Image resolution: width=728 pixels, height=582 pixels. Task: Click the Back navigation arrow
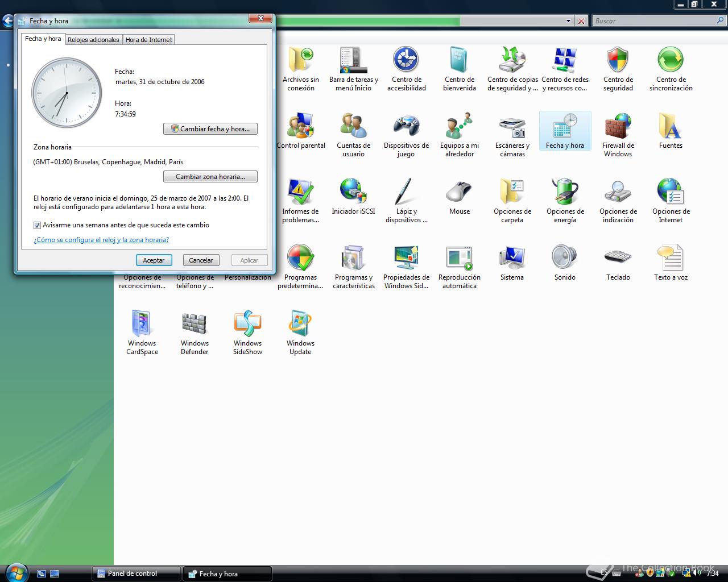pyautogui.click(x=7, y=21)
